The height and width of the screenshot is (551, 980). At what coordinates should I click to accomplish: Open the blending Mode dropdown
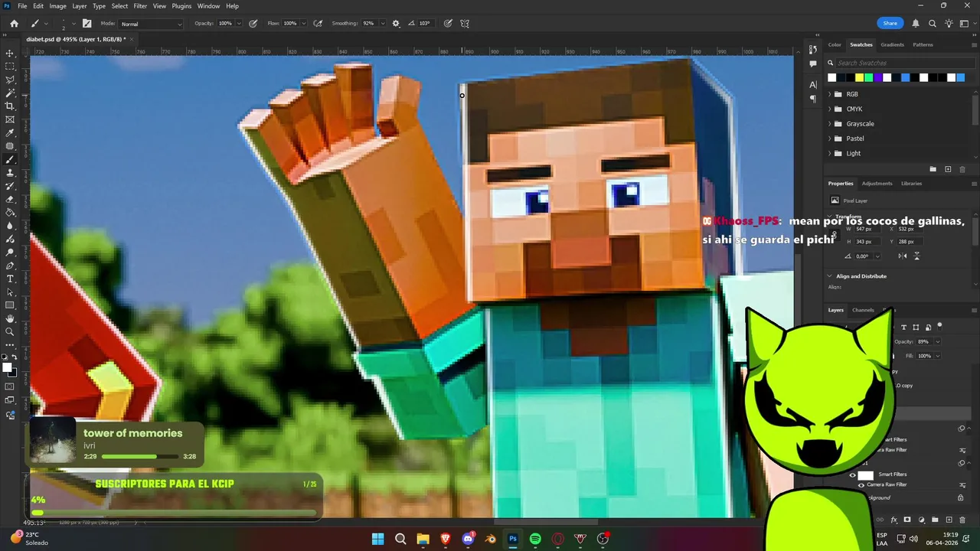click(151, 24)
